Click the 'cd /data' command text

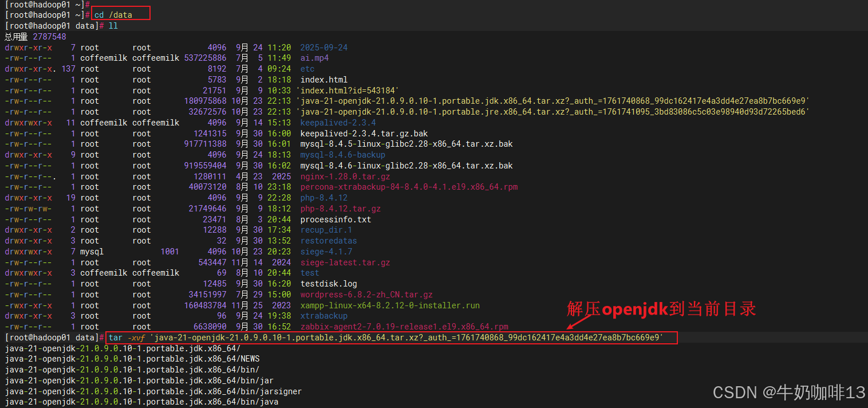(113, 15)
